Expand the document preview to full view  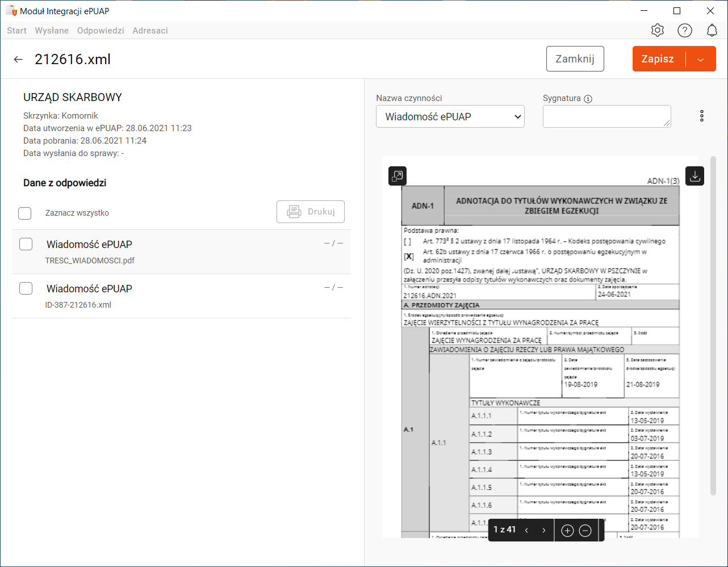pos(398,176)
